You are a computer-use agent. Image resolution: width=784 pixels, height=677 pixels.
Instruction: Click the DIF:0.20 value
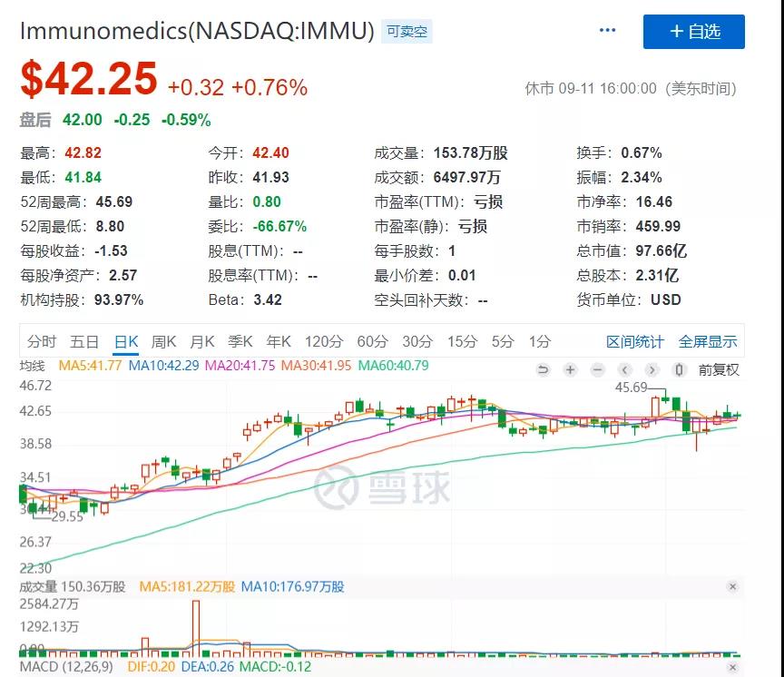point(151,667)
